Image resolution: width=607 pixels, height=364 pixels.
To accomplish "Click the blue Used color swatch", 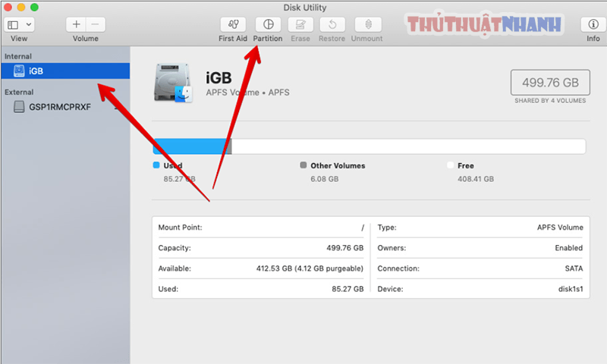I will (156, 165).
